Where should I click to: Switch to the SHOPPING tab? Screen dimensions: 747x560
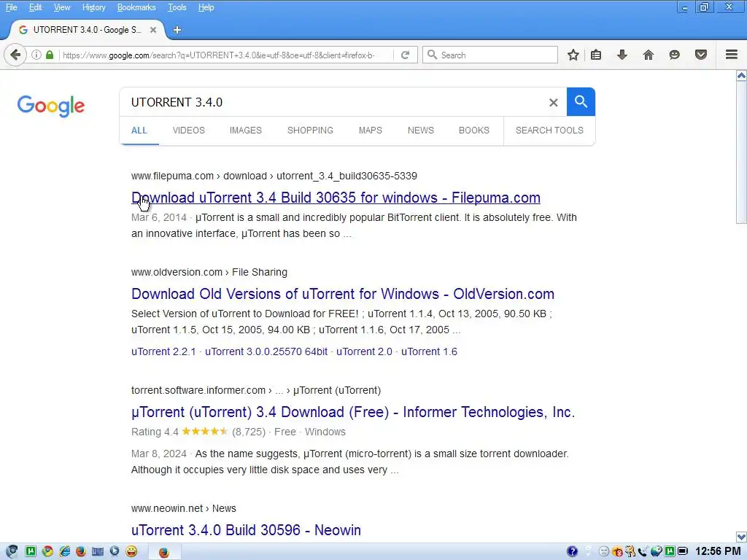pos(310,131)
